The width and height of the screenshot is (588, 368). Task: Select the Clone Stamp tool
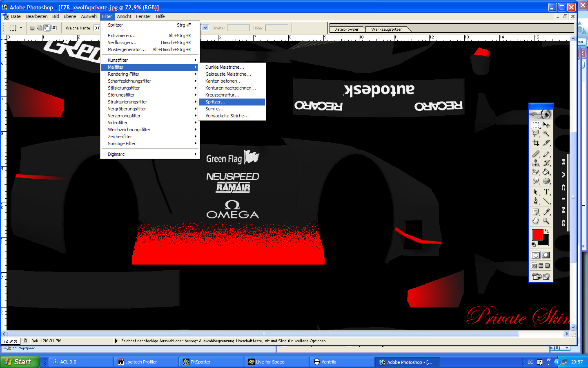536,163
